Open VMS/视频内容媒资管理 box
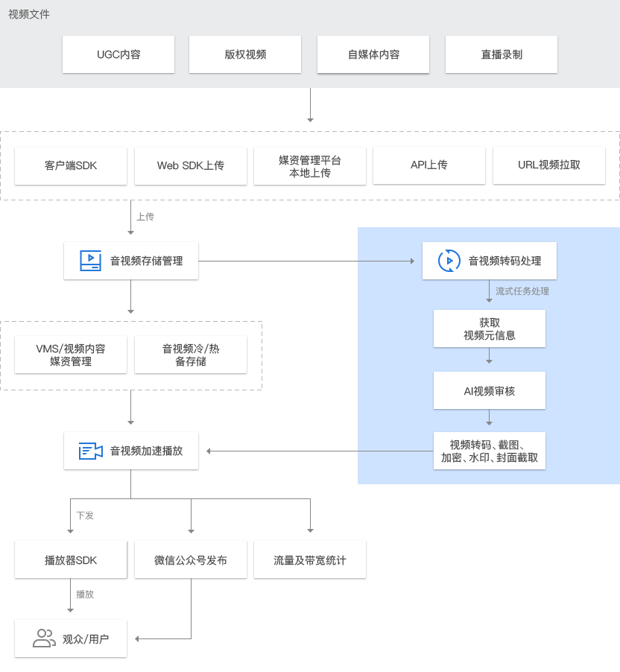The width and height of the screenshot is (620, 672). [71, 355]
